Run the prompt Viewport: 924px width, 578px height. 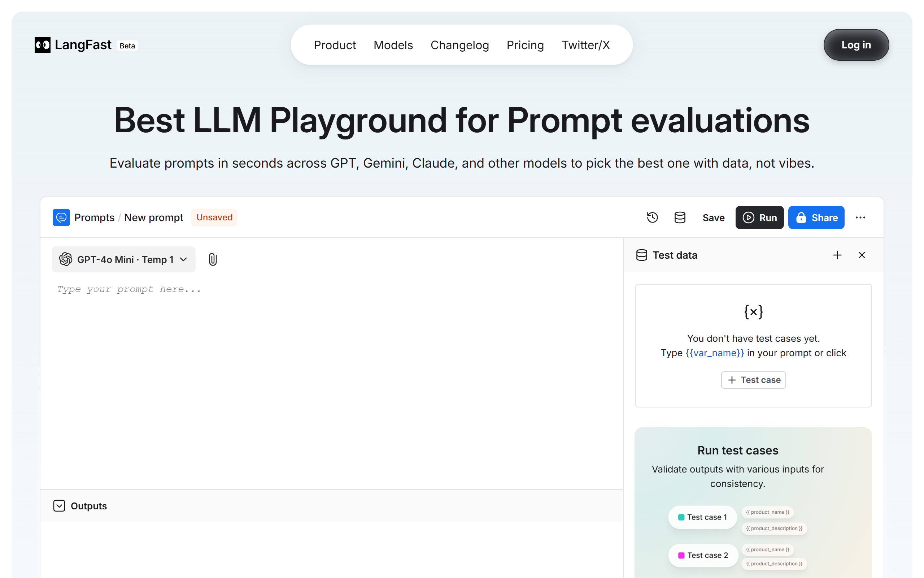pyautogui.click(x=759, y=217)
